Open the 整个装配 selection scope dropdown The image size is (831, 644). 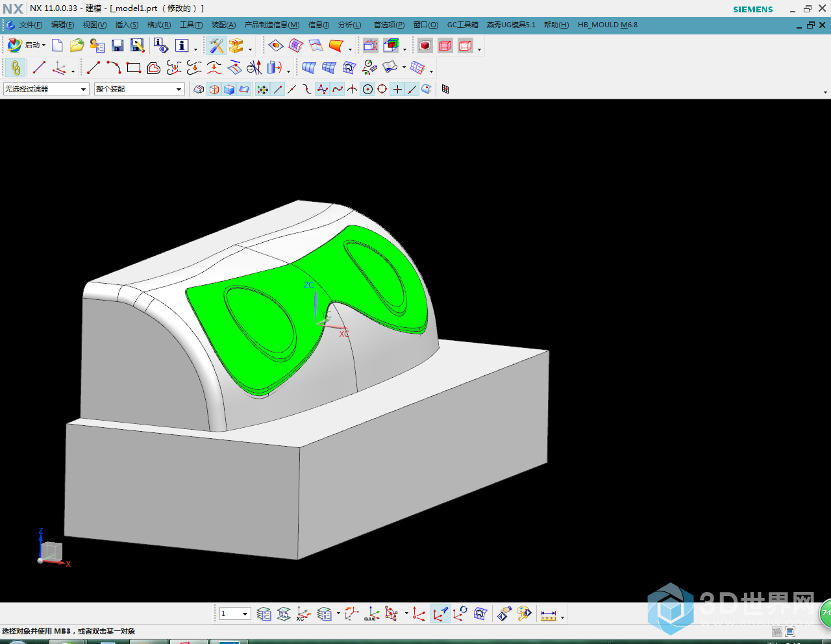tap(140, 89)
